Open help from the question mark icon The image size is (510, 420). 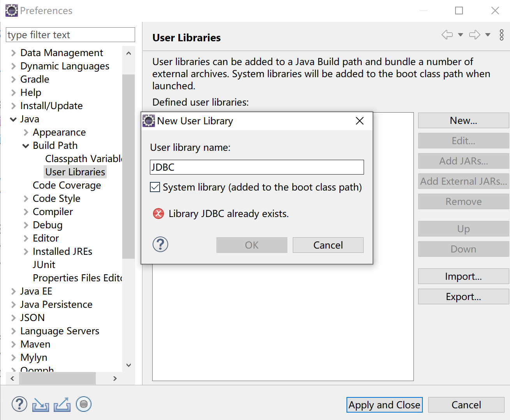pyautogui.click(x=19, y=404)
